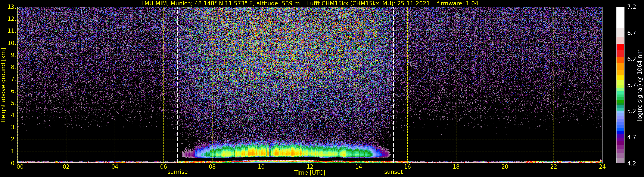This screenshot has width=644, height=177.
Task: Click the instrument label 'Lufft CHM15kx (CHM15kxLMU): 25-11-2021'
Action: click(368, 3)
